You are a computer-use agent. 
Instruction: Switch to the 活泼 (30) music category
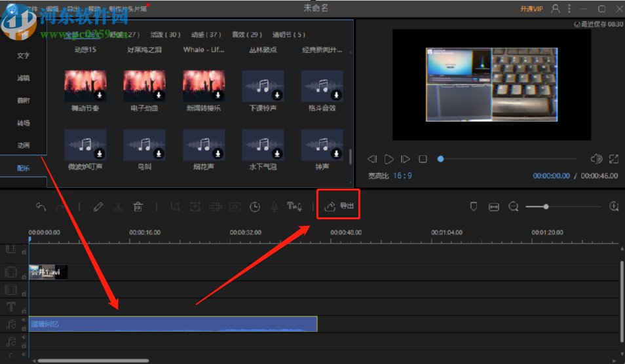coord(165,35)
